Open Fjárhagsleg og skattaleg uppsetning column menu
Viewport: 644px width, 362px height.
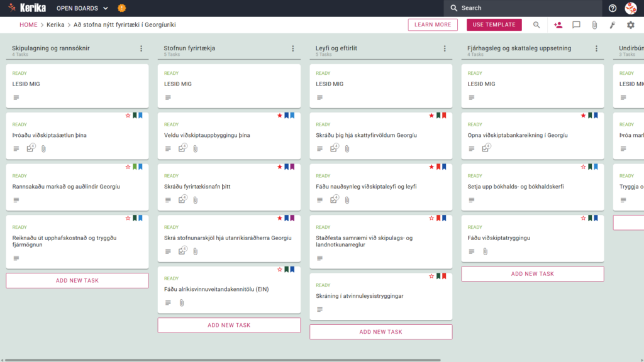click(x=596, y=48)
